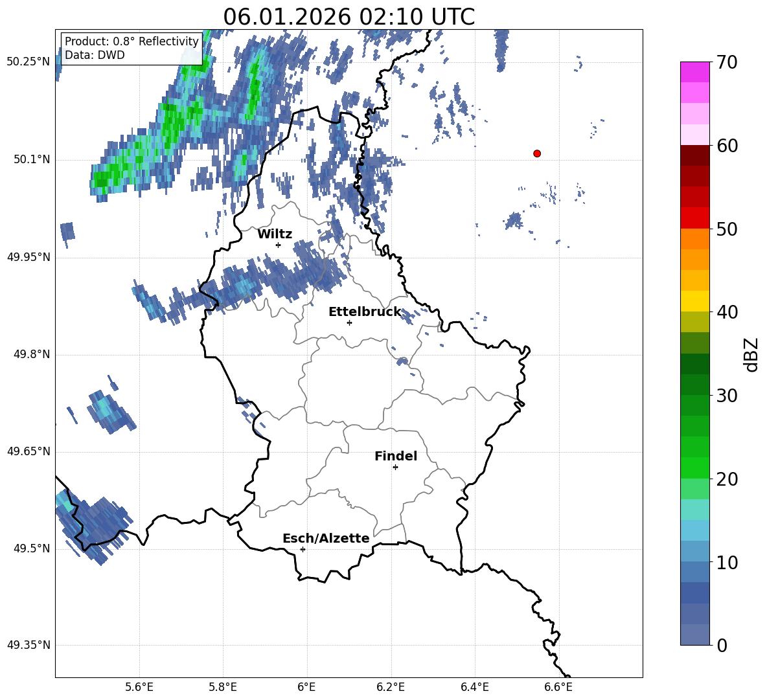The width and height of the screenshot is (767, 700).
Task: Click the bright red colorbar segment above 50
Action: click(x=694, y=218)
